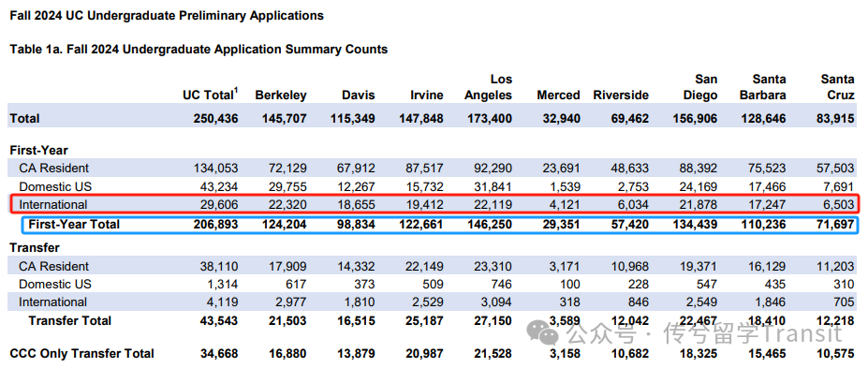
Task: Select the Los Angeles column header
Action: pyautogui.click(x=488, y=87)
